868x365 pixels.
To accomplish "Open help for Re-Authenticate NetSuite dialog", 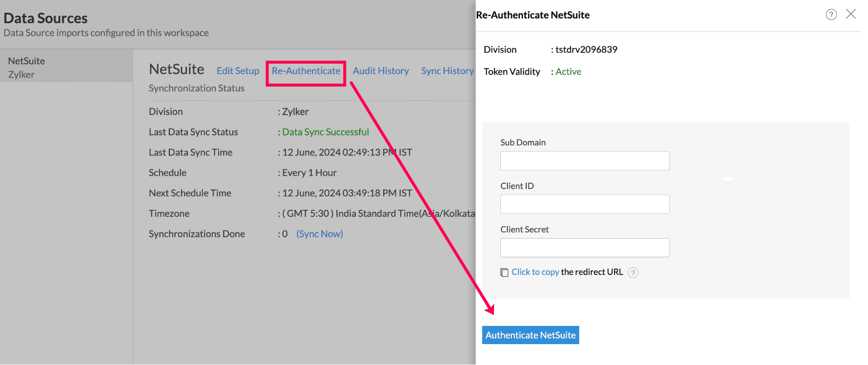I will pos(831,15).
